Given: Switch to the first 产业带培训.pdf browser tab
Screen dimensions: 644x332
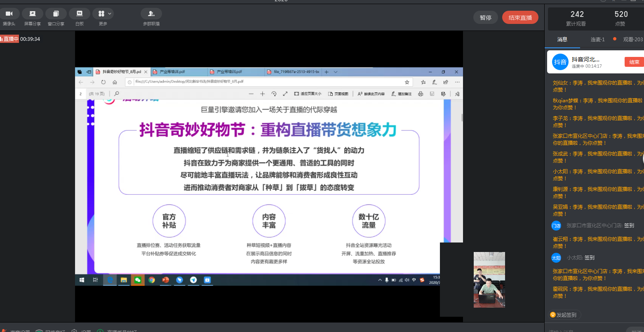Looking at the screenshot, I should click(x=178, y=72).
